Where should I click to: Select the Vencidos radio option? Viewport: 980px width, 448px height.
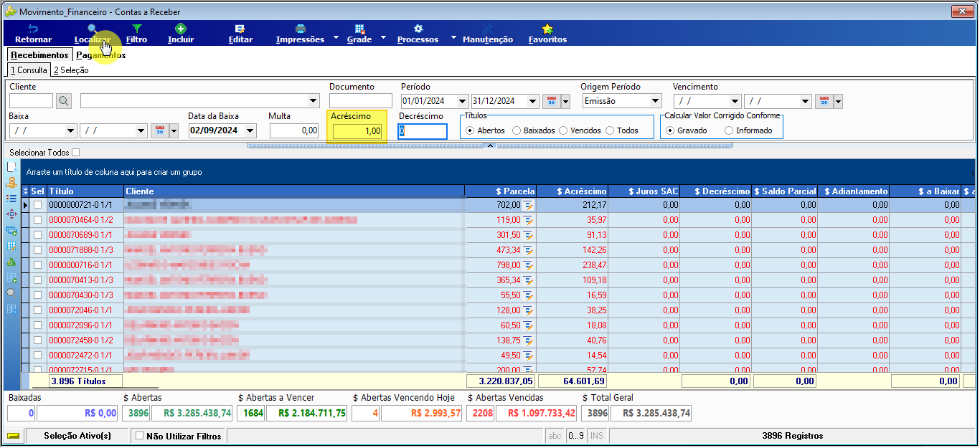point(564,130)
